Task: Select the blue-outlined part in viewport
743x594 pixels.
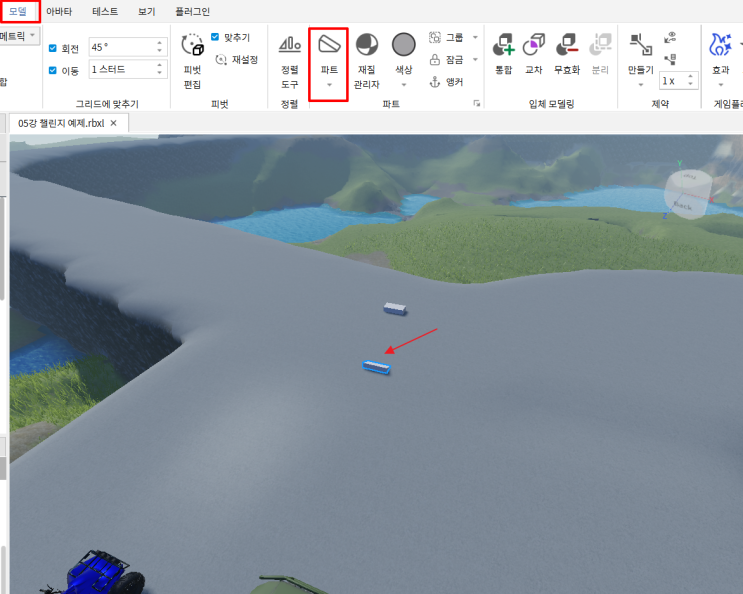Action: click(x=376, y=367)
